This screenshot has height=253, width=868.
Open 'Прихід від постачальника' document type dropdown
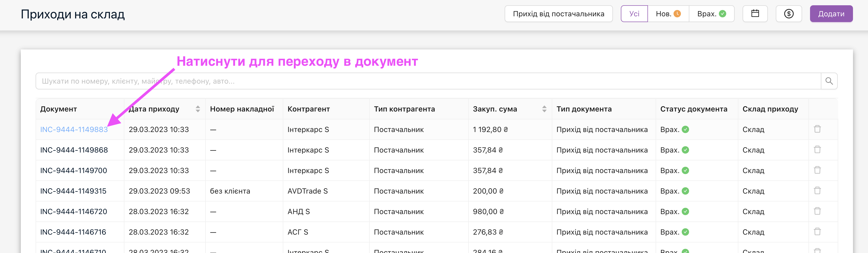(558, 14)
